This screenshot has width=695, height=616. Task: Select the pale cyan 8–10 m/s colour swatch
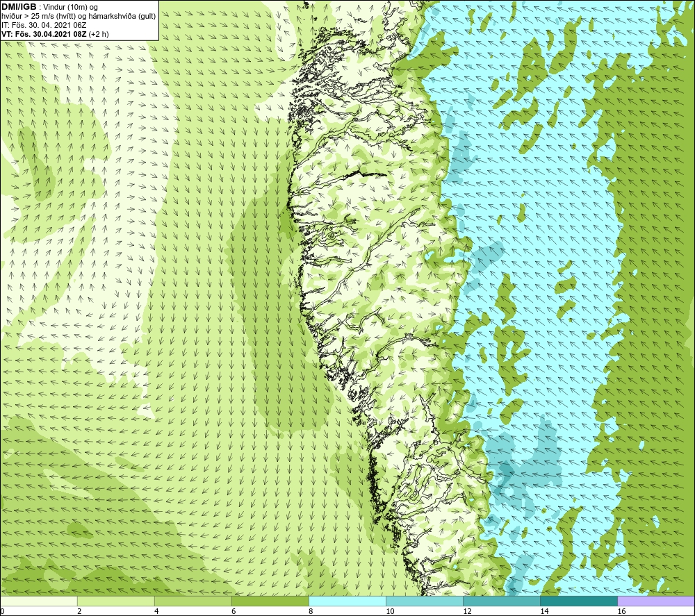[x=347, y=601]
